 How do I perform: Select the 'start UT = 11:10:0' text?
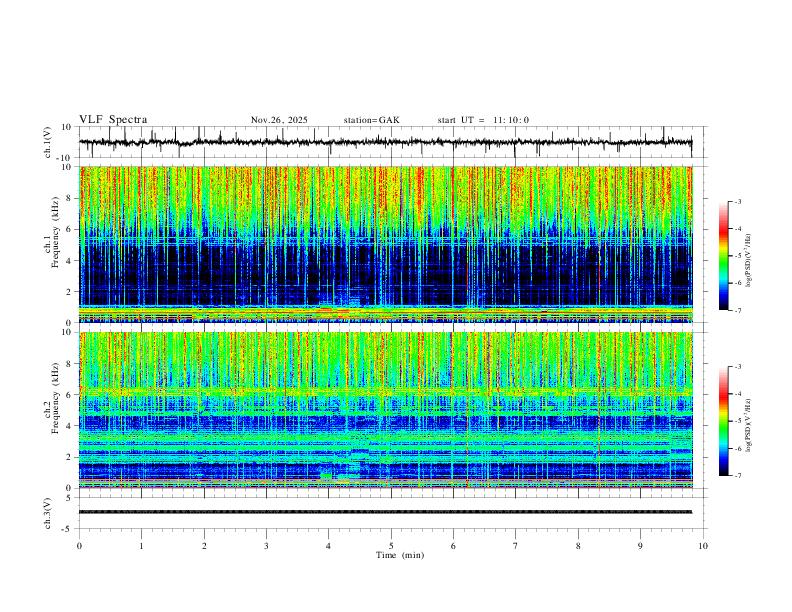tap(483, 120)
